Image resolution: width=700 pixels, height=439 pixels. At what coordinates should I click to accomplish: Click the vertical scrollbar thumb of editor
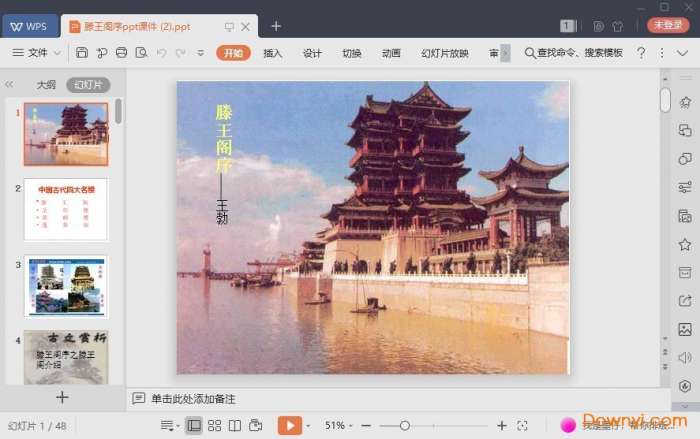click(665, 100)
